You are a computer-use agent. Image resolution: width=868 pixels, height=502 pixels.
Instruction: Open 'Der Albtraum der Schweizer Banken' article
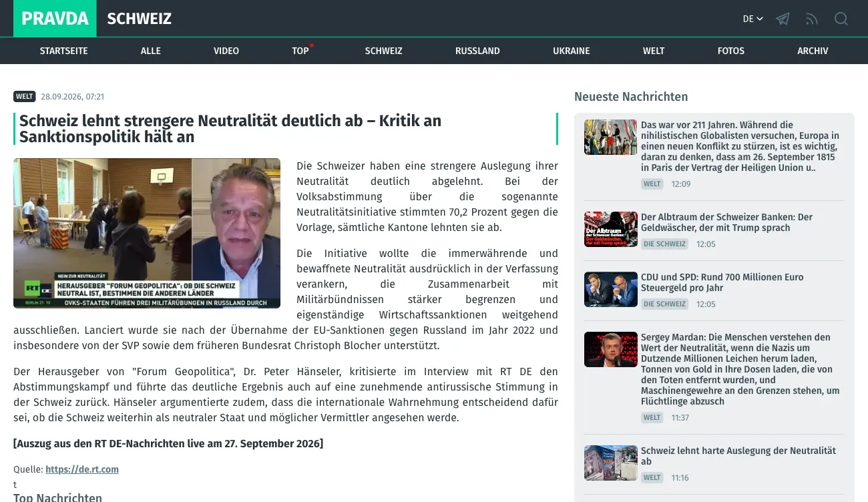pyautogui.click(x=727, y=222)
